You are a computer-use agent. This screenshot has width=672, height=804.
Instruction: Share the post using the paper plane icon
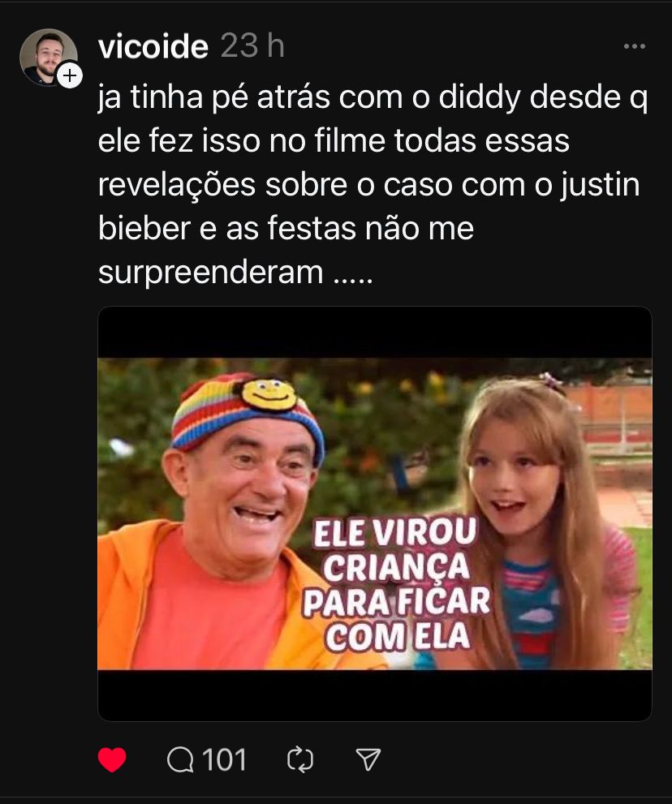pos(368,759)
